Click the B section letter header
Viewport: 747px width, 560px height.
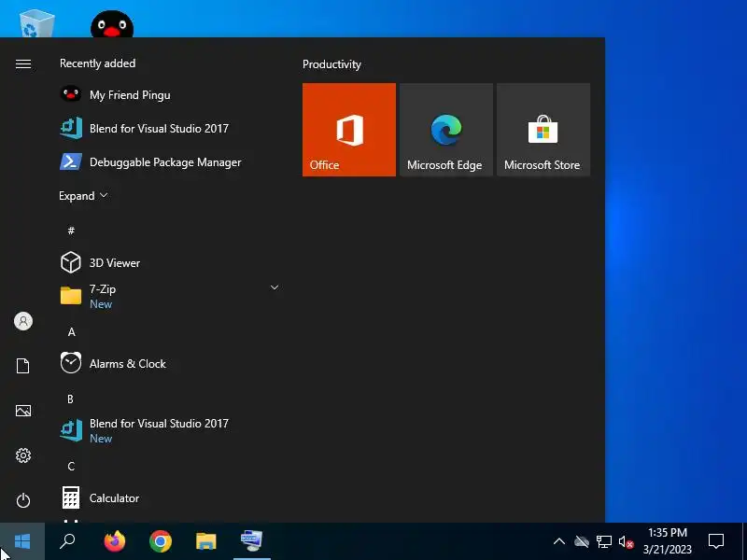pos(71,399)
